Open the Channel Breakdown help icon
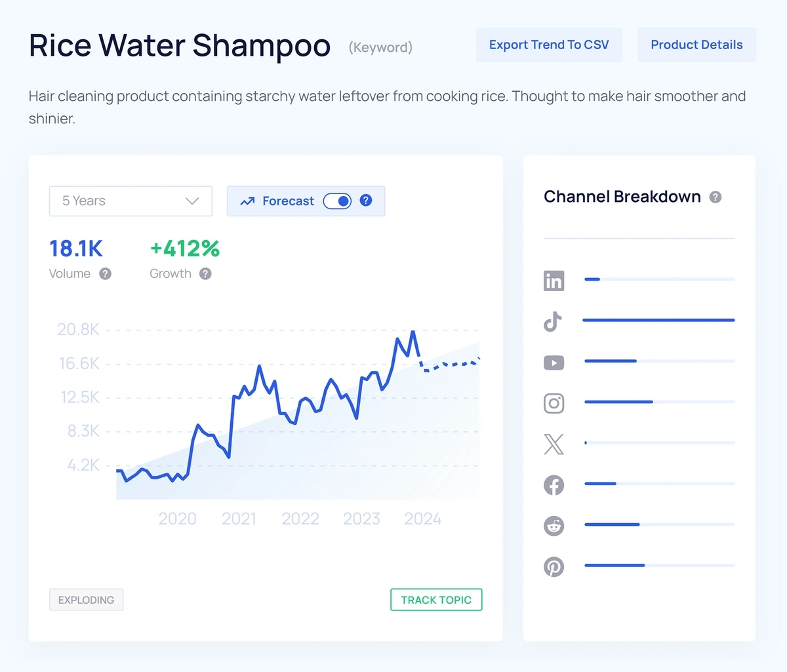 (716, 197)
